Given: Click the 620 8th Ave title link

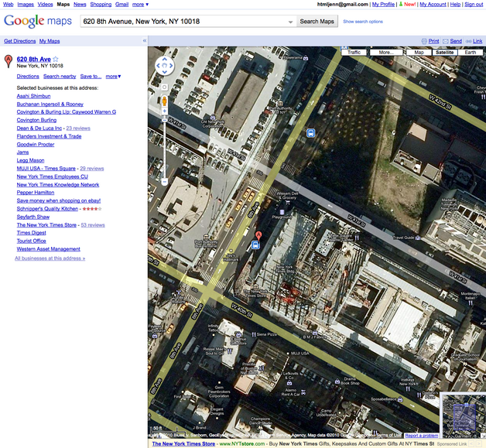Looking at the screenshot, I should point(34,59).
